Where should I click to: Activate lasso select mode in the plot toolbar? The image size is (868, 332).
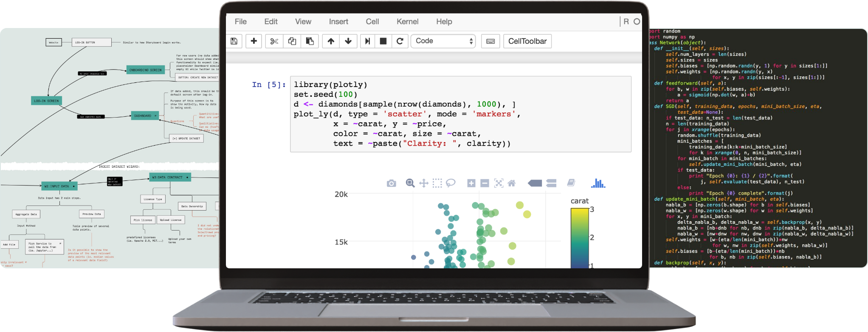[x=451, y=183]
